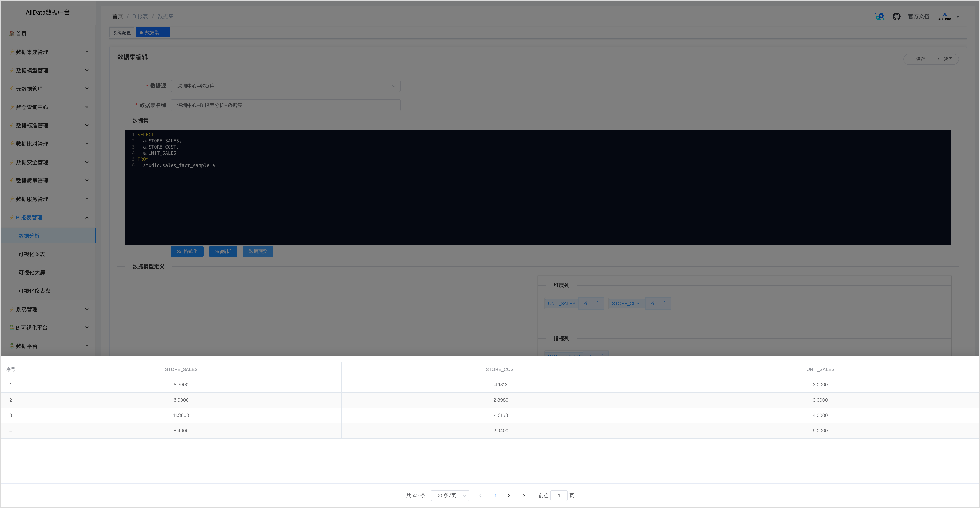Click the UNIT_SALES table column header
The height and width of the screenshot is (508, 980).
pyautogui.click(x=820, y=369)
